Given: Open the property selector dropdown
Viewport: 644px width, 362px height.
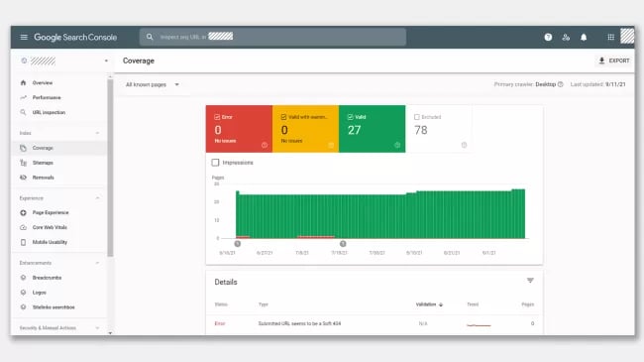Looking at the screenshot, I should tap(64, 60).
